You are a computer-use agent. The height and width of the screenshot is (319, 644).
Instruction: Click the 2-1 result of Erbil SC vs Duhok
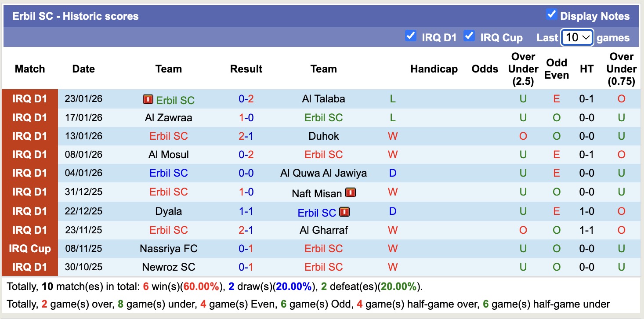pos(246,136)
